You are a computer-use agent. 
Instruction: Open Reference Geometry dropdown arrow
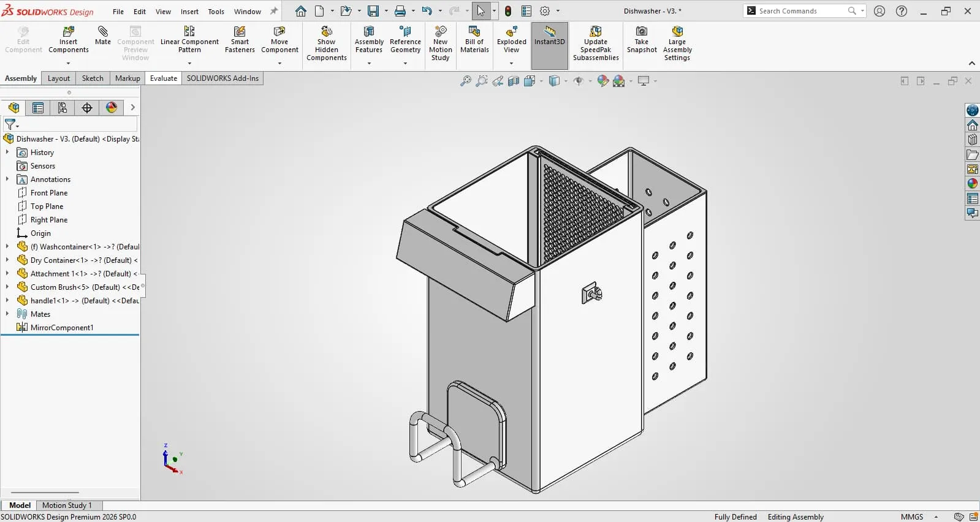click(x=405, y=63)
